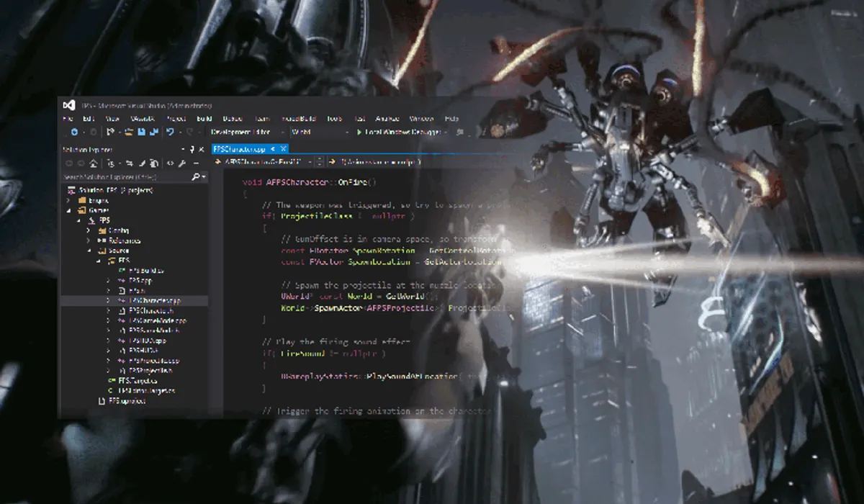This screenshot has height=504, width=864.
Task: Open the File menu
Action: 68,119
